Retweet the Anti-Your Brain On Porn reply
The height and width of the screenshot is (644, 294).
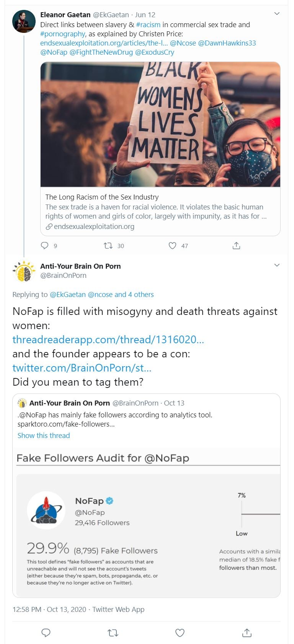[113, 633]
